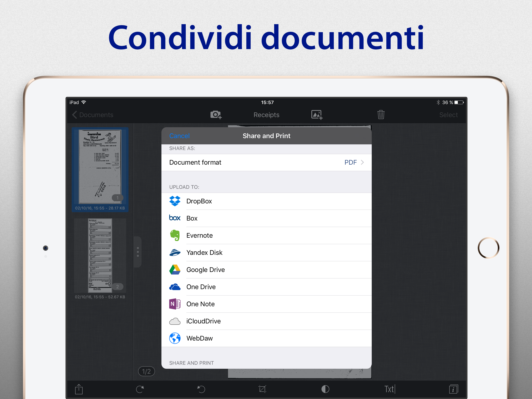Rotate page clockwise using bottom toolbar icon
The height and width of the screenshot is (399, 532).
tap(140, 389)
